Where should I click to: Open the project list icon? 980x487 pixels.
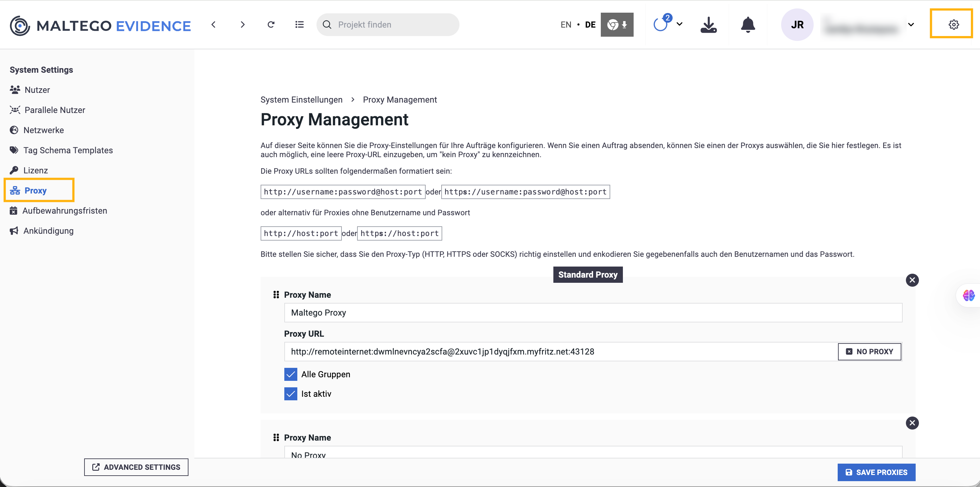point(299,25)
